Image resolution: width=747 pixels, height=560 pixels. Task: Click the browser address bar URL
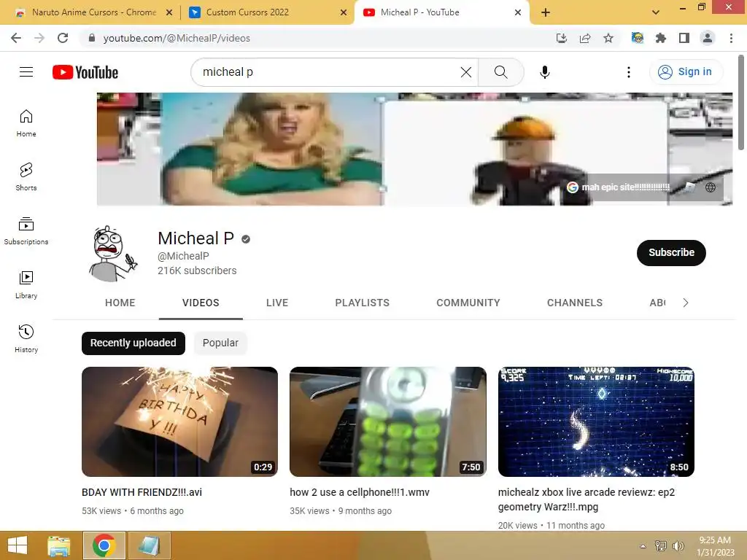tap(177, 38)
